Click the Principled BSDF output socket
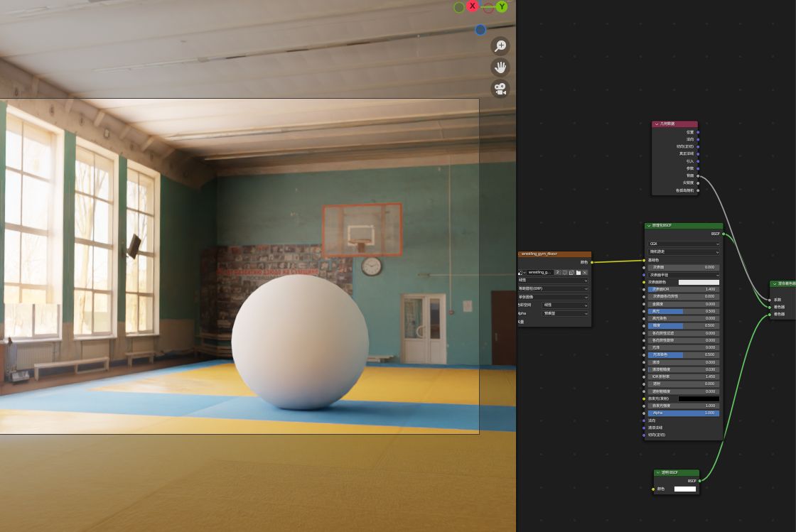This screenshot has height=532, width=796. [724, 234]
